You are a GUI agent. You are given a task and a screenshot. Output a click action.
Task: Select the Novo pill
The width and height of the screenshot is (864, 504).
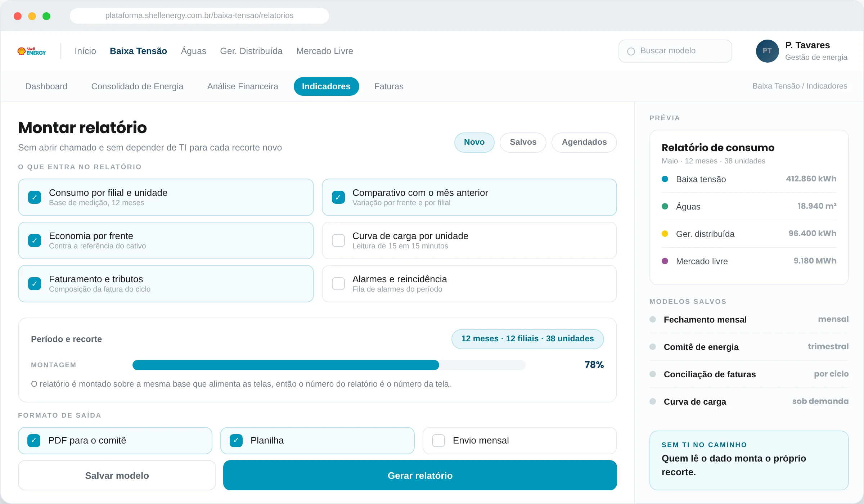tap(474, 142)
